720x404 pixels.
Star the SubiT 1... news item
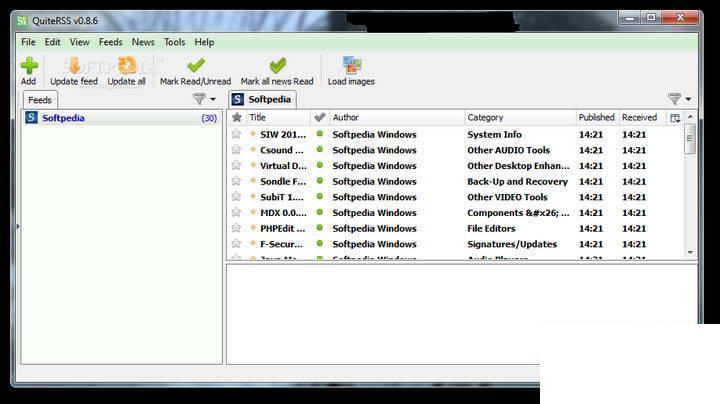(236, 196)
